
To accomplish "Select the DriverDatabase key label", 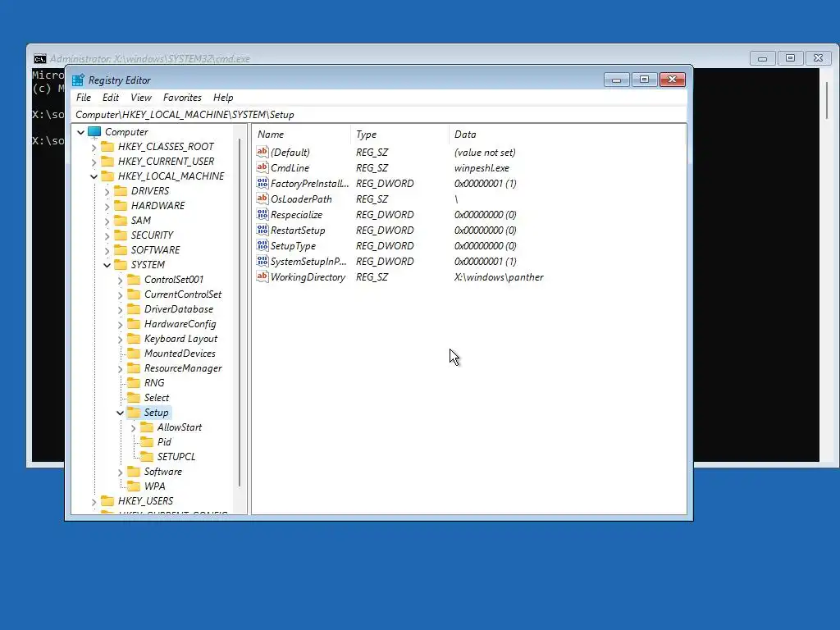I will [178, 309].
